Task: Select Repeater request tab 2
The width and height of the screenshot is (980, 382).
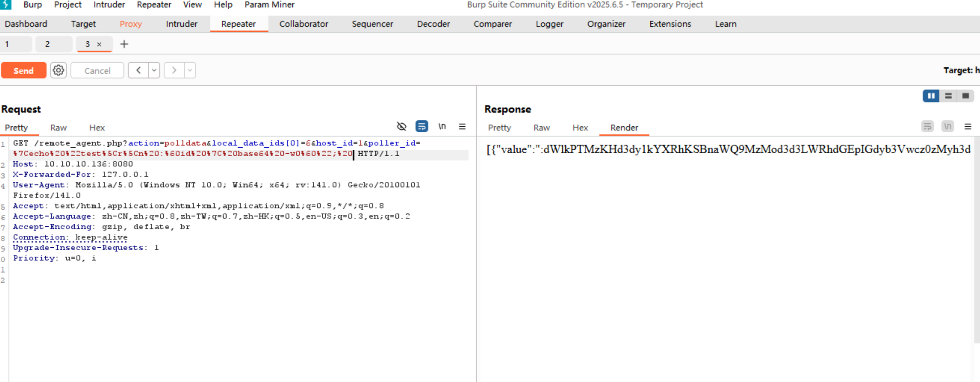Action: [x=54, y=44]
